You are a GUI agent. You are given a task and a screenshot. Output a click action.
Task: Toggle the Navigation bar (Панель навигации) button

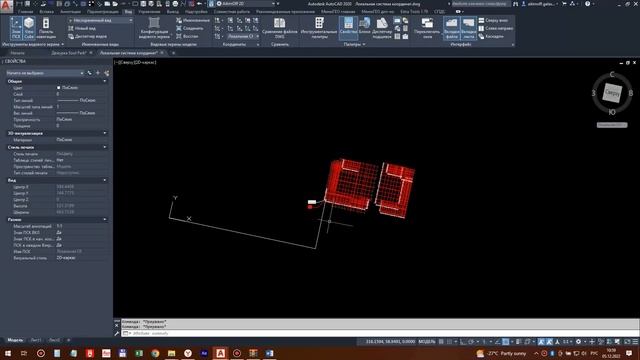46,28
